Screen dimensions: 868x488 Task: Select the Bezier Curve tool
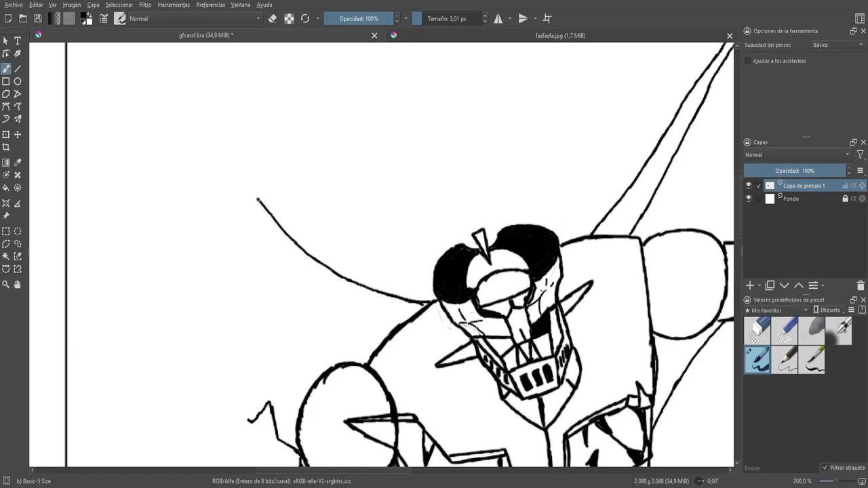6,106
